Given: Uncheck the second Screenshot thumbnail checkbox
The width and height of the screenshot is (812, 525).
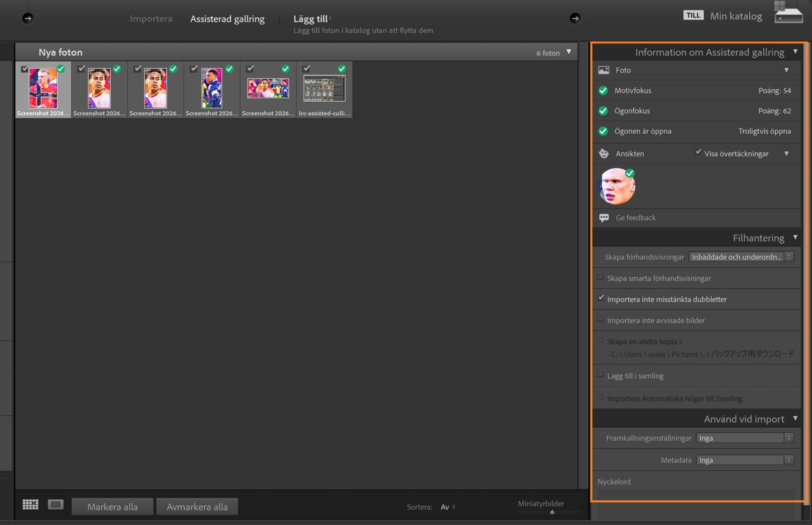Looking at the screenshot, I should 81,69.
